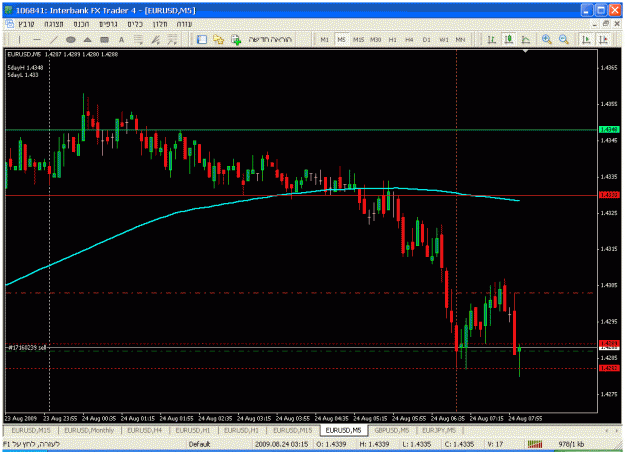This screenshot has height=452, width=625.
Task: Select the M30 timeframe
Action: click(x=375, y=39)
